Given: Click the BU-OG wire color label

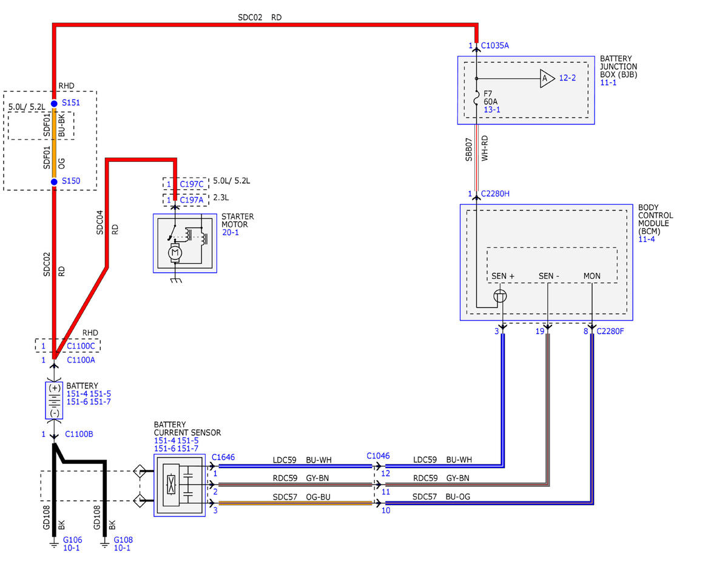Looking at the screenshot, I should coord(458,497).
